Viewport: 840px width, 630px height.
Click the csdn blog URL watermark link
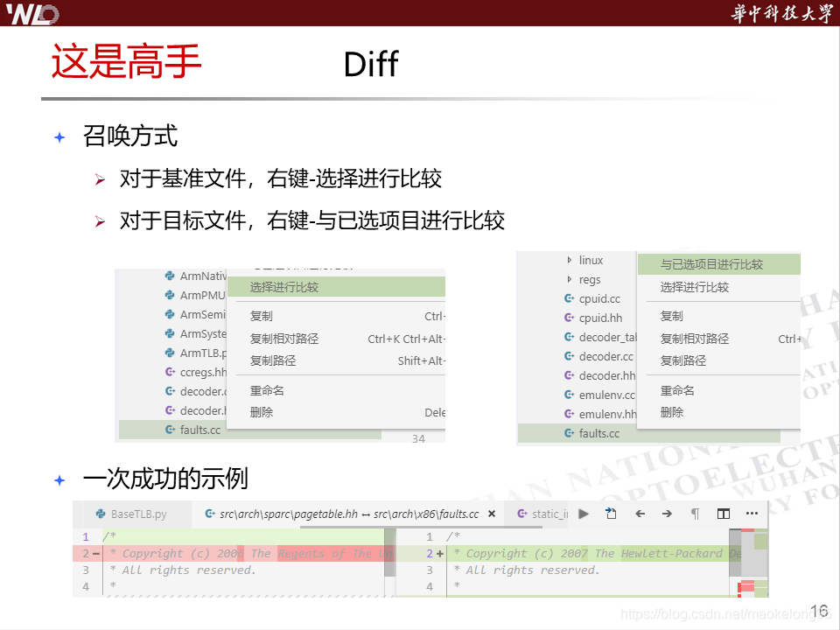pyautogui.click(x=726, y=614)
